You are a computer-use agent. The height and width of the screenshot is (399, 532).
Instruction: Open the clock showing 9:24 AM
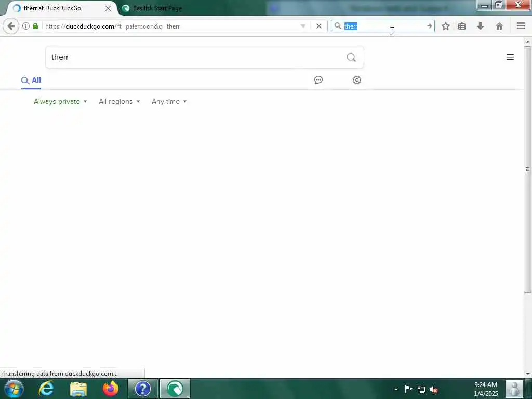pyautogui.click(x=486, y=389)
